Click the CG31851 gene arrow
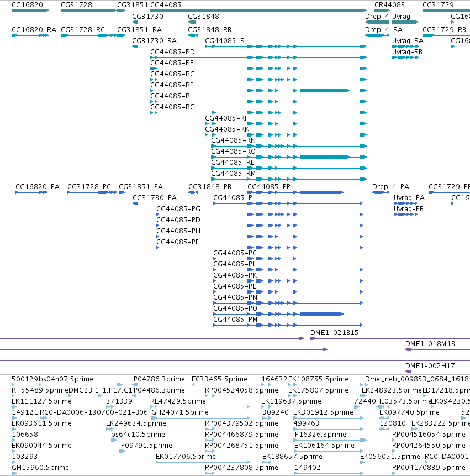Image resolution: width=470 pixels, height=476 pixels. point(122,11)
